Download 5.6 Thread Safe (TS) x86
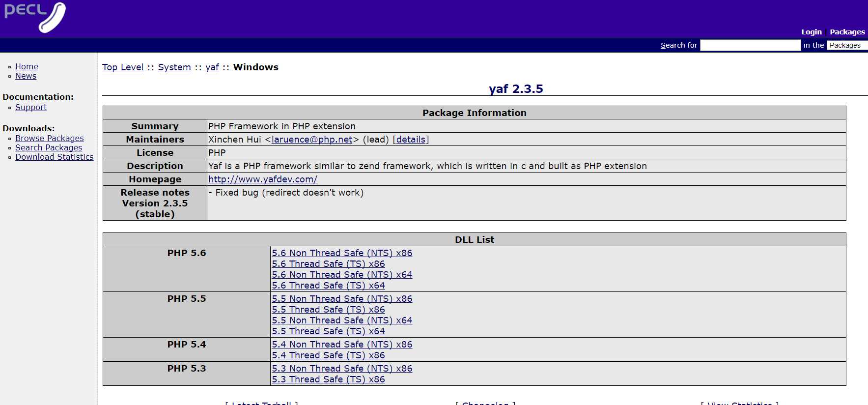 tap(328, 264)
